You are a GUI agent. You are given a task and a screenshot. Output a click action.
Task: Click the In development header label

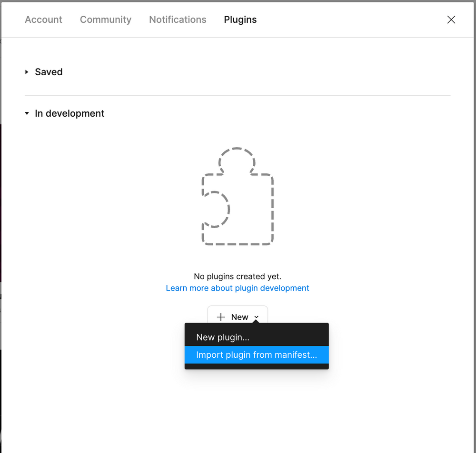(69, 113)
